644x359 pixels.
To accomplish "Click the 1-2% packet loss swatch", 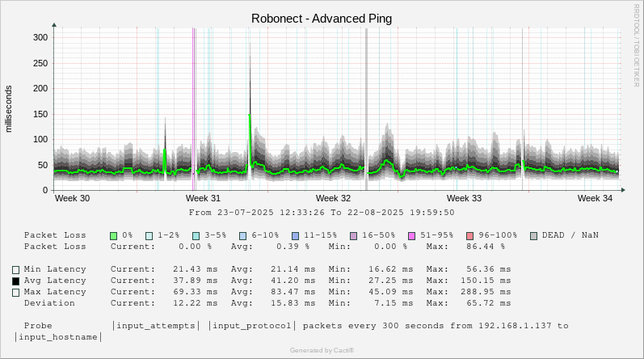I will pyautogui.click(x=149, y=236).
